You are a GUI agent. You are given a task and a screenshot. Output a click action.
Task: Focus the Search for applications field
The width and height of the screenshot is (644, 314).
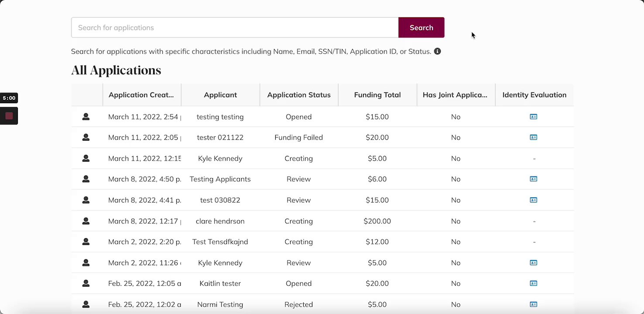pyautogui.click(x=235, y=27)
